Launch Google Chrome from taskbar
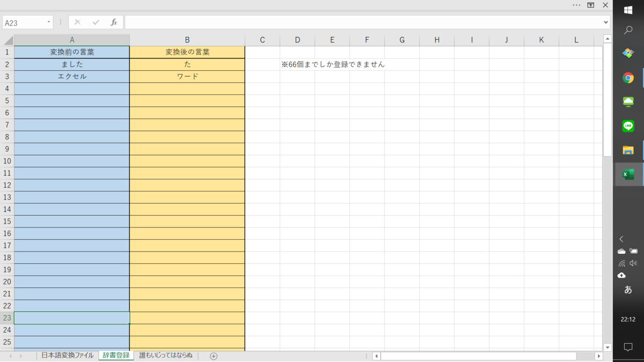This screenshot has height=362, width=644. (628, 78)
